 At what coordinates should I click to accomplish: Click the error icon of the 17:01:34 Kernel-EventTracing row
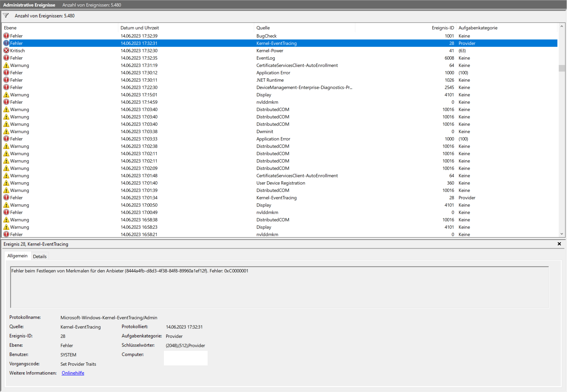6,198
